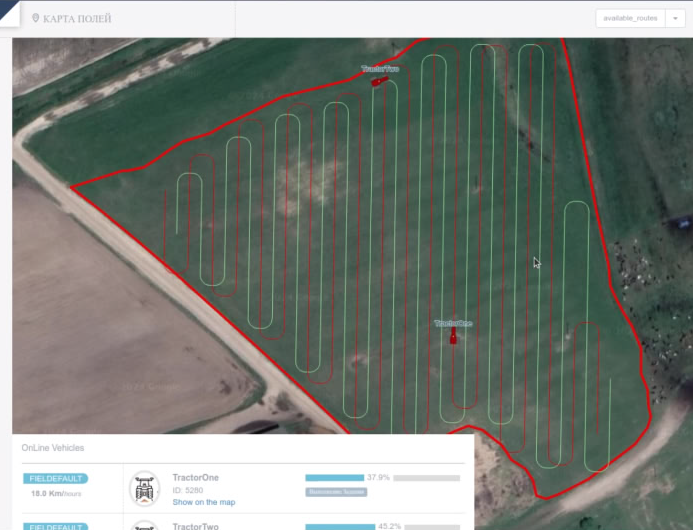
Task: Click the TractorTwo name in vehicle list
Action: coord(195,526)
